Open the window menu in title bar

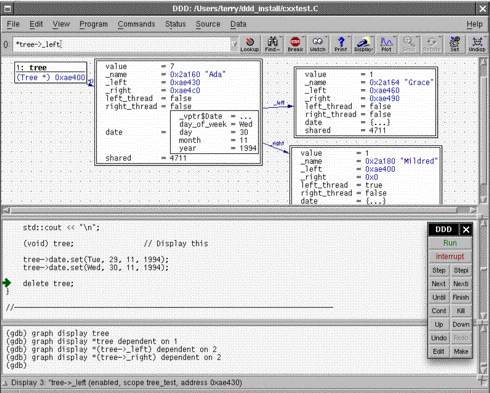click(7, 8)
